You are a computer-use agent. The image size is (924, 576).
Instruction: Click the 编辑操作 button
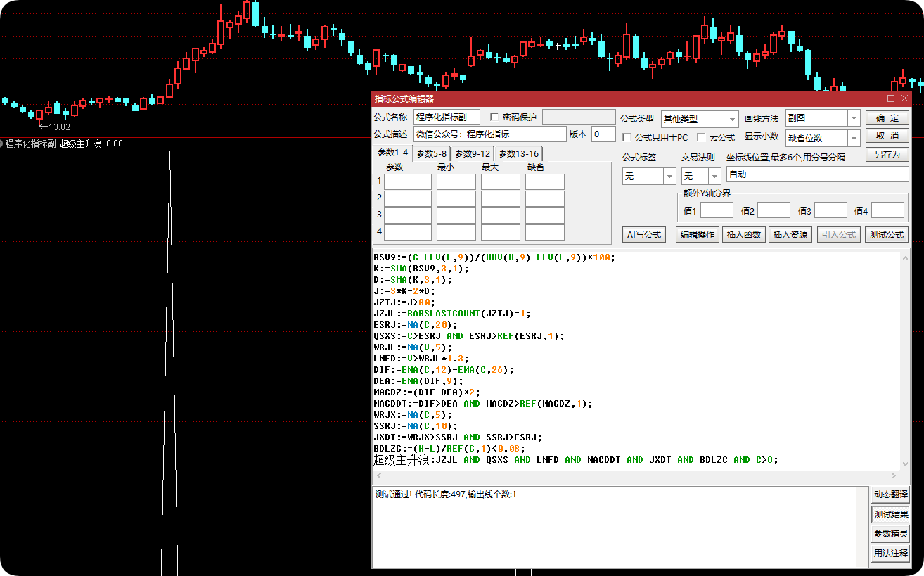[697, 234]
